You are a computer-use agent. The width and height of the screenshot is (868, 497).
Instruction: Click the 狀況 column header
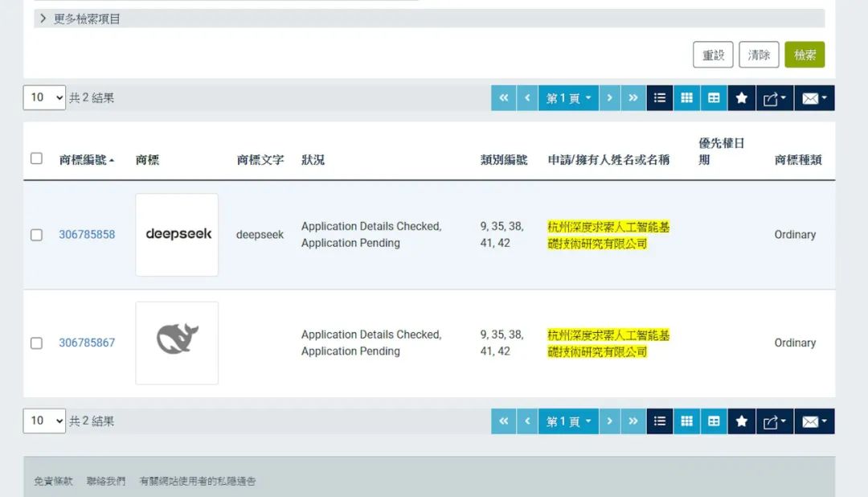pyautogui.click(x=313, y=160)
